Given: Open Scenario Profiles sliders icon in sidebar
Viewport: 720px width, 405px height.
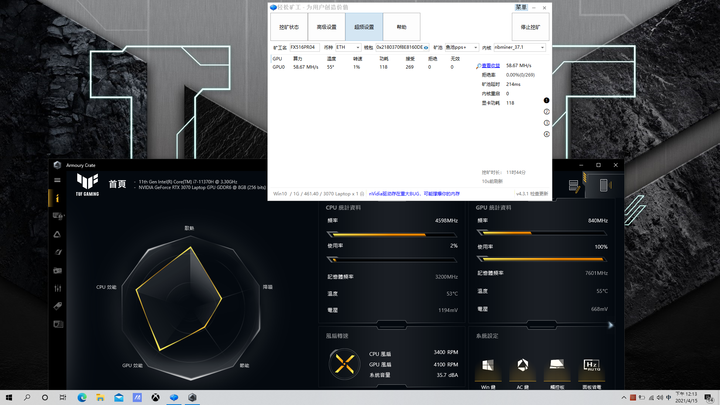Looking at the screenshot, I should coord(57,288).
